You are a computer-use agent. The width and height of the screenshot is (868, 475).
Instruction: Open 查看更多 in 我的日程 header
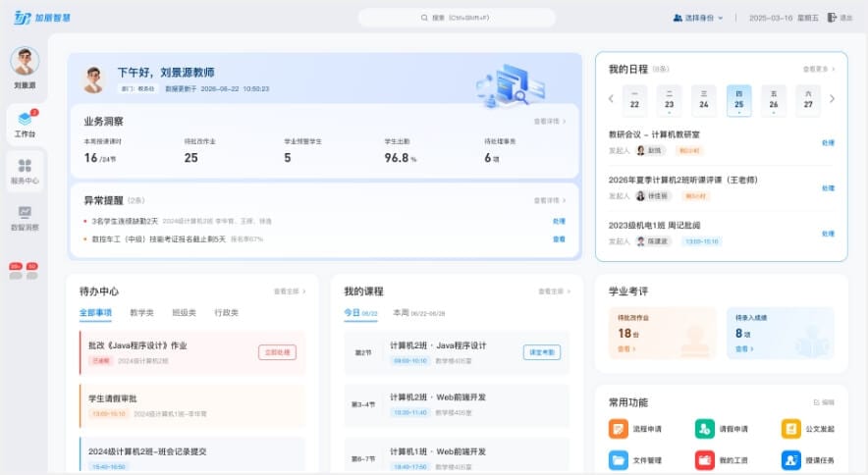pos(819,70)
